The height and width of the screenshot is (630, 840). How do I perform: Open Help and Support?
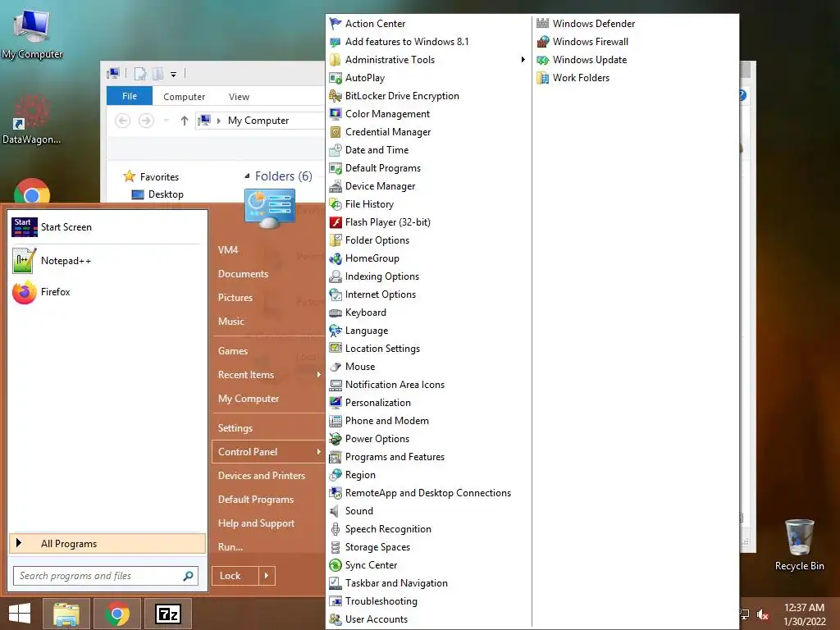[256, 523]
